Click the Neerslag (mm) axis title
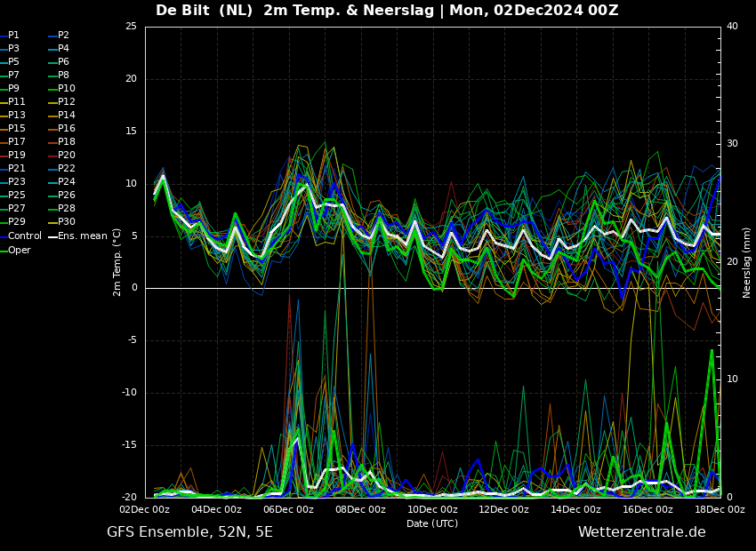 click(746, 262)
